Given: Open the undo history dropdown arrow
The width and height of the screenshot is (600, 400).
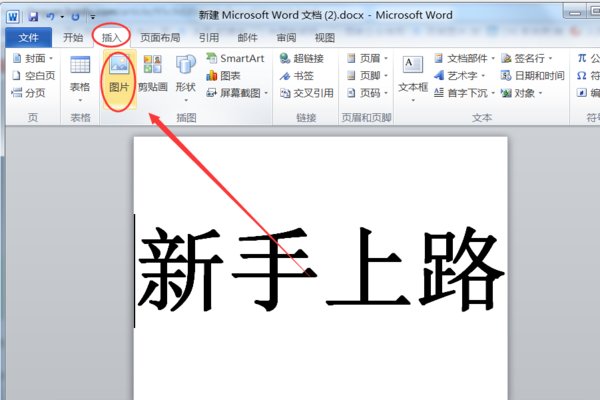Looking at the screenshot, I should pos(62,17).
